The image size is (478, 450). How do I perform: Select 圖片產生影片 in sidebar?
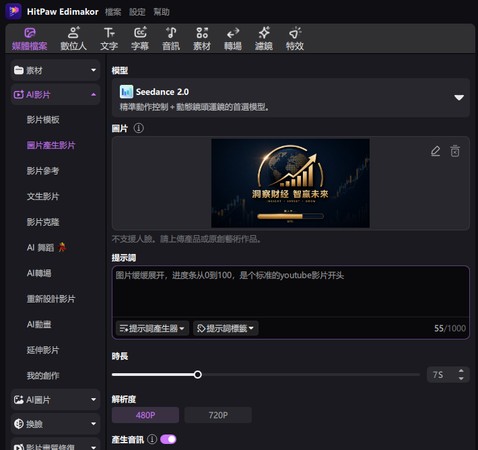click(51, 145)
